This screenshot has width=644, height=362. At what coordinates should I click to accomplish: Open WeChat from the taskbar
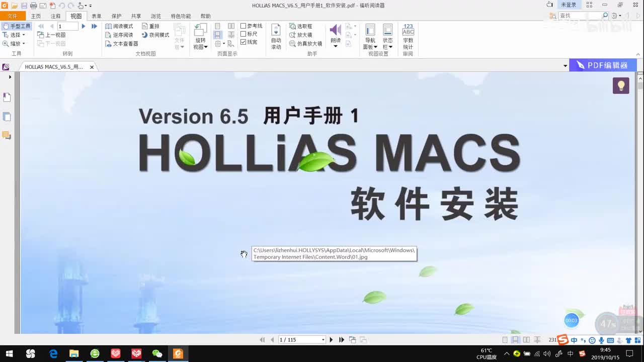click(x=157, y=353)
